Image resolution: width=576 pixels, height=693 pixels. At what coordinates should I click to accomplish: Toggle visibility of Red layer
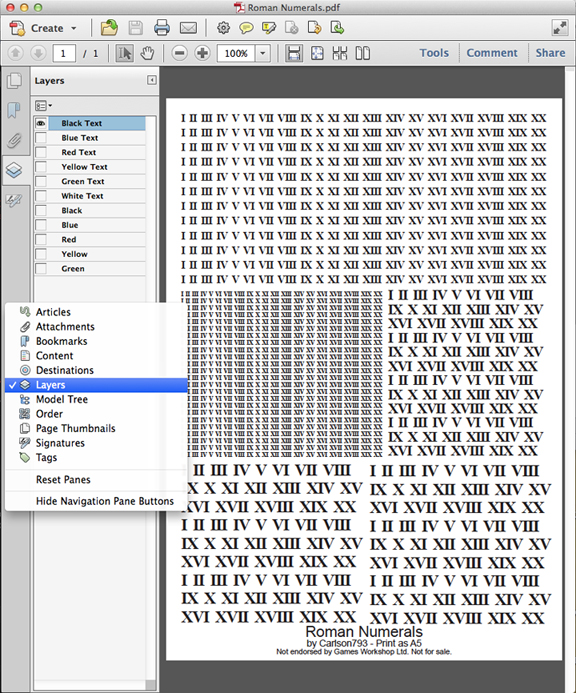pyautogui.click(x=41, y=240)
